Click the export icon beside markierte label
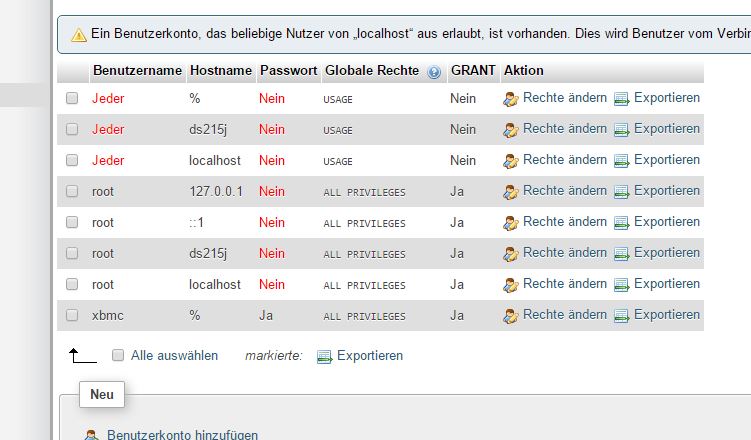751x440 pixels. (324, 357)
